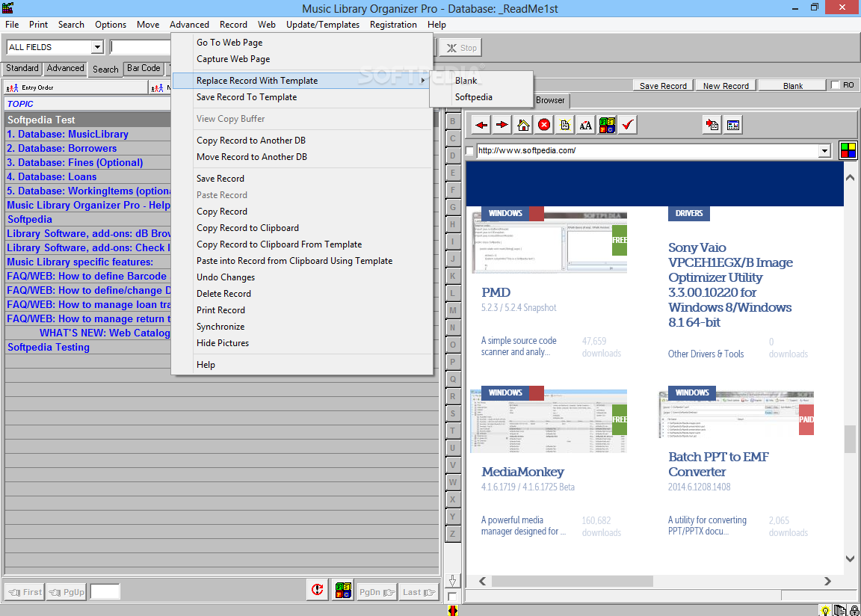
Task: Click the four-color square icon beside URL bar
Action: (x=848, y=150)
